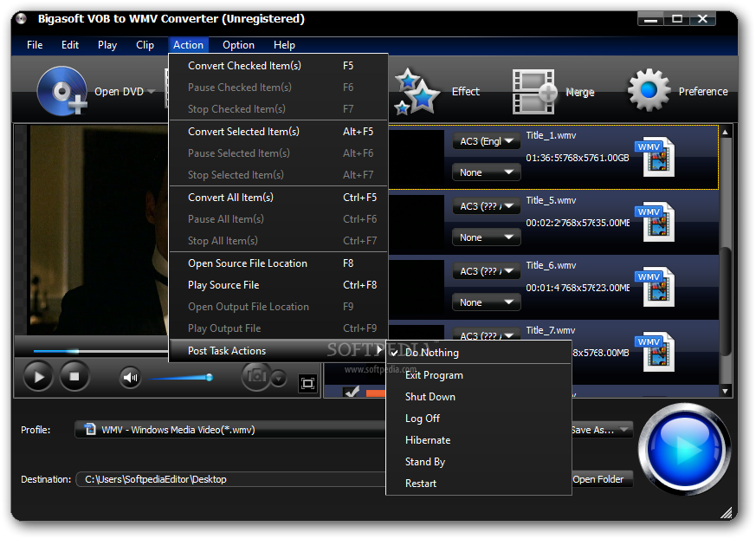The width and height of the screenshot is (756, 539).
Task: Open the None subtitle dropdown for Title_5
Action: [x=486, y=237]
